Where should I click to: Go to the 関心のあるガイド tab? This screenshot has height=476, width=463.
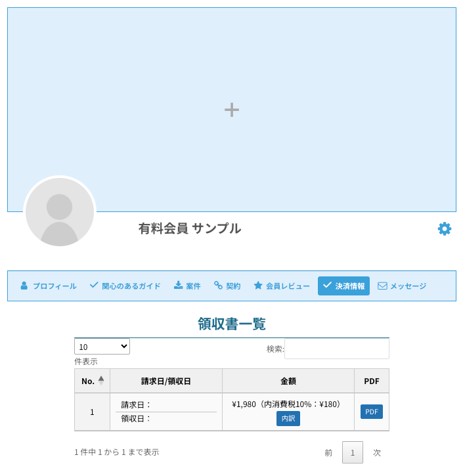click(x=125, y=286)
